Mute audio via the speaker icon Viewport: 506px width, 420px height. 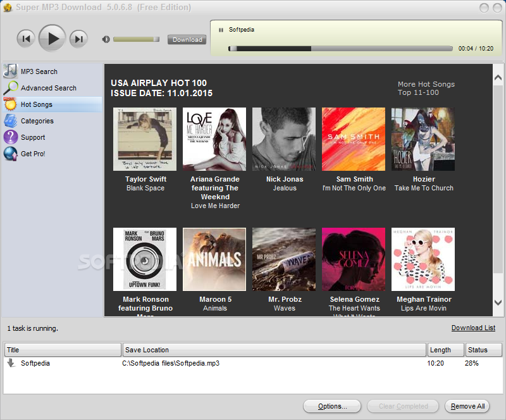pyautogui.click(x=106, y=39)
